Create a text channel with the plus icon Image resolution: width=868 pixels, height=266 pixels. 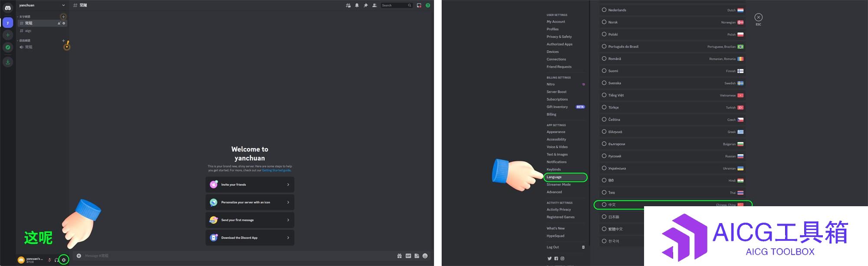pos(63,16)
